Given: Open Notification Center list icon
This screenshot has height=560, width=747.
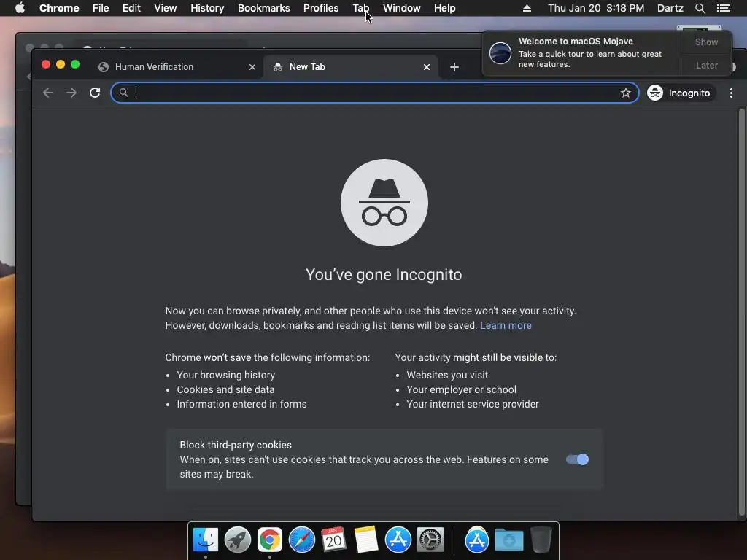Looking at the screenshot, I should click(724, 8).
